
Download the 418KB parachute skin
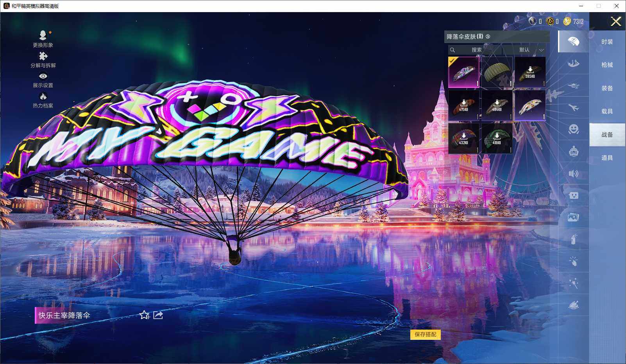pyautogui.click(x=497, y=139)
